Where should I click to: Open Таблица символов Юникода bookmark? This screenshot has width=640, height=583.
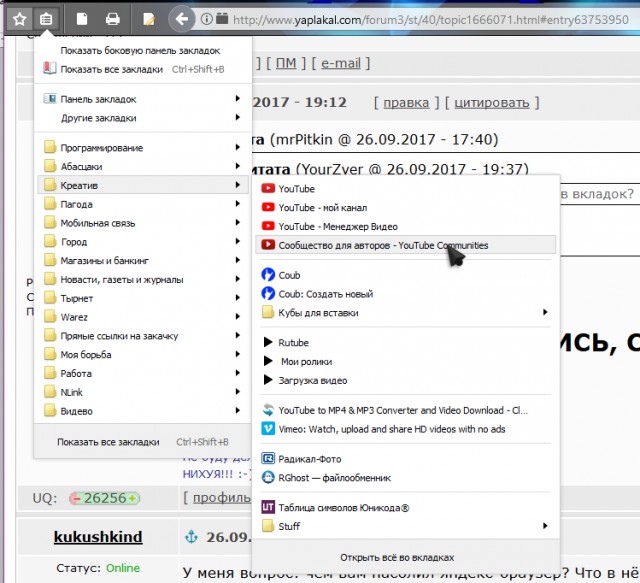tap(406, 507)
